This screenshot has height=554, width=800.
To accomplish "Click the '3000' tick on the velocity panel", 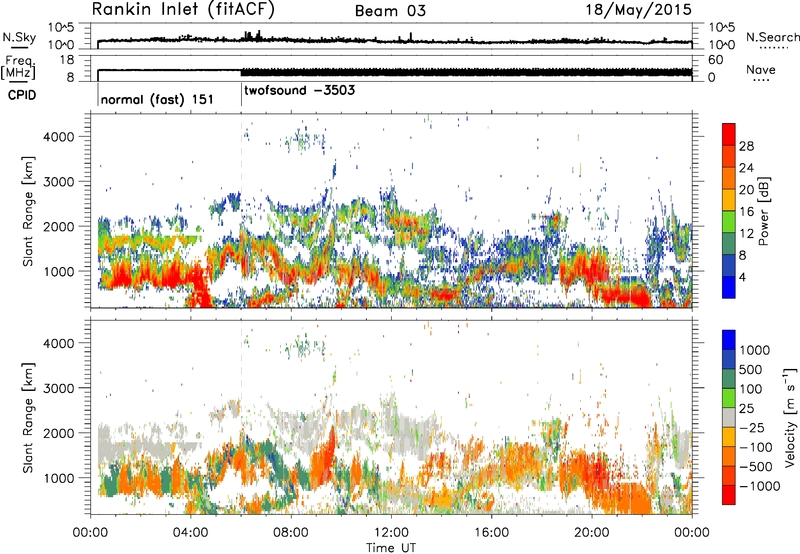I will [x=58, y=388].
